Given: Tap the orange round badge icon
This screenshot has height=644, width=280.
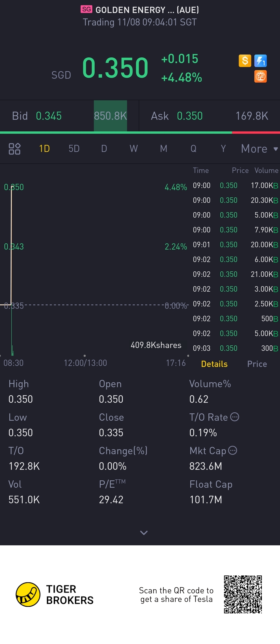Looking at the screenshot, I should click(x=261, y=77).
